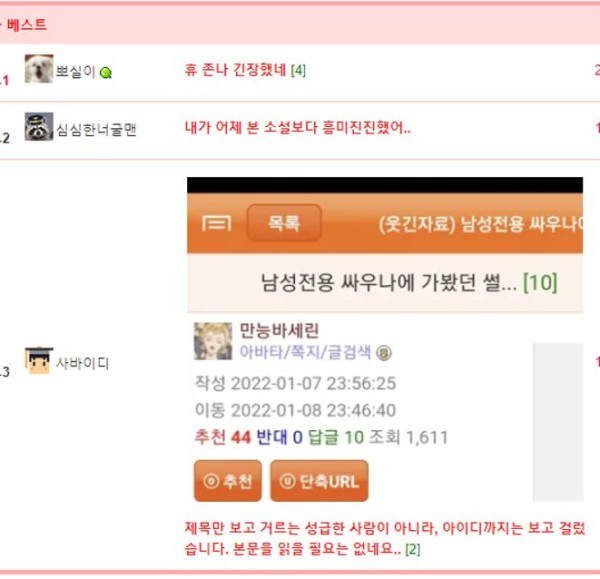The image size is (600, 579).
Task: Click the white dog avatar of 뽀실이
Action: (x=39, y=69)
